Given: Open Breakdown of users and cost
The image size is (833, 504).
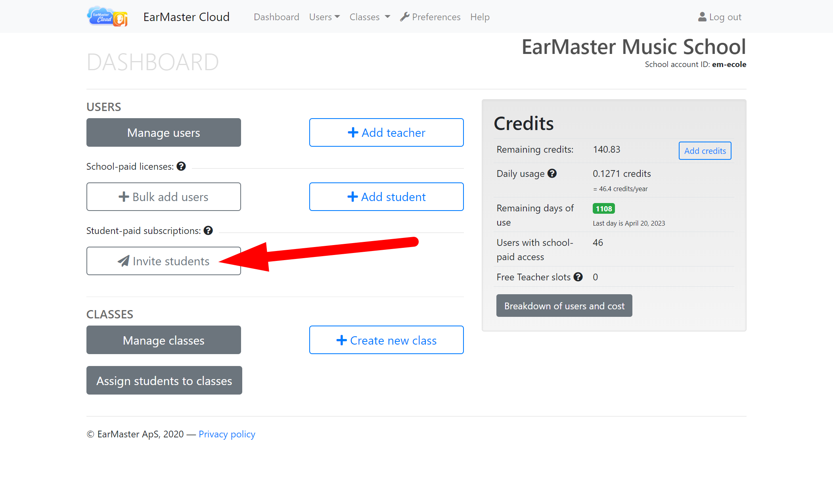Looking at the screenshot, I should (x=564, y=306).
